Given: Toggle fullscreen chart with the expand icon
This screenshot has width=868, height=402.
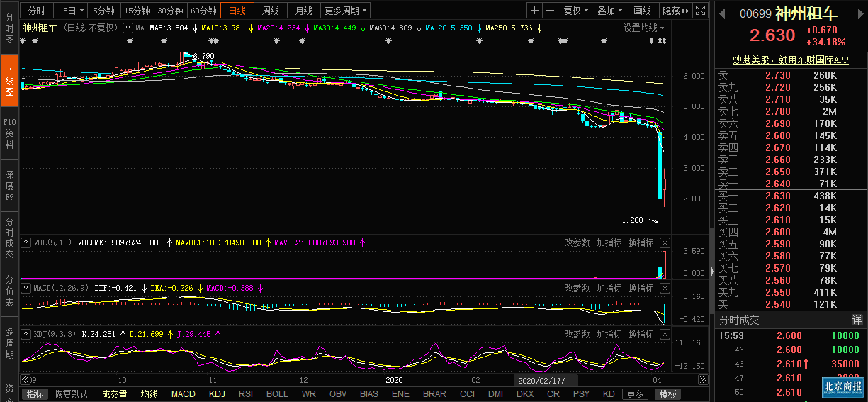Looking at the screenshot, I should 700,11.
